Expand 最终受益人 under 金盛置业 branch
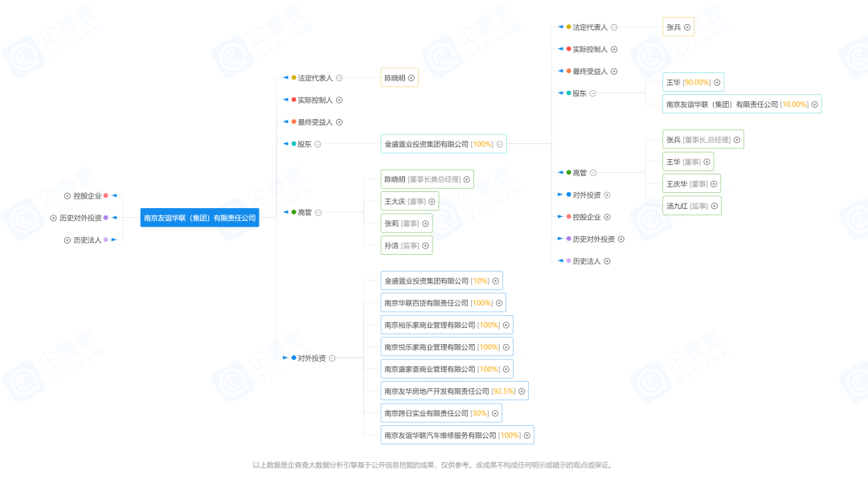868x479 pixels. point(614,72)
